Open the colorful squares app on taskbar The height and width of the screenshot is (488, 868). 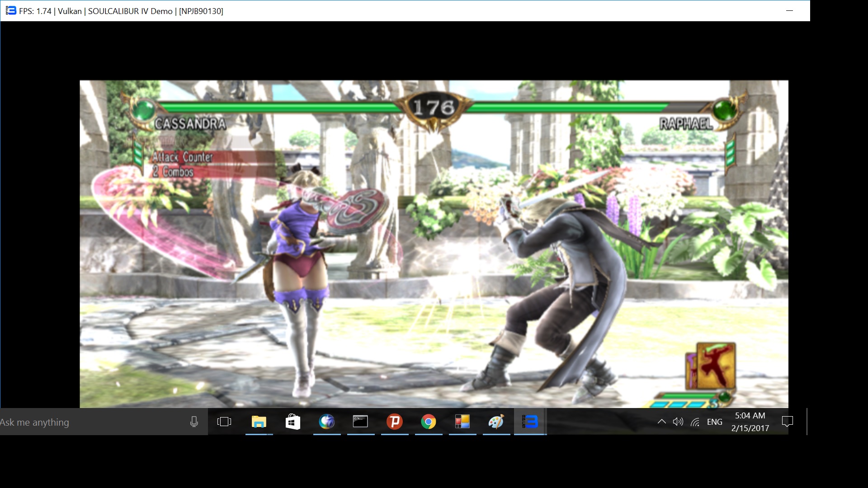coord(462,422)
